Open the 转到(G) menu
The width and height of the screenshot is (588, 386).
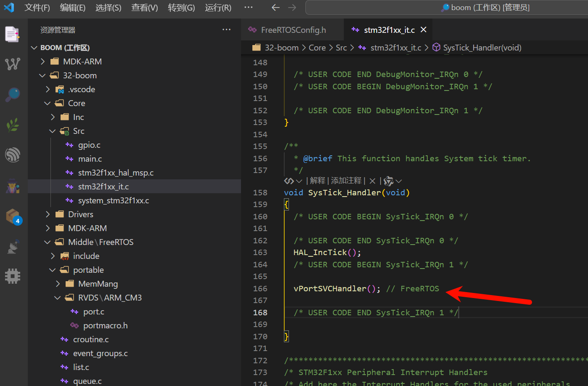click(x=181, y=8)
